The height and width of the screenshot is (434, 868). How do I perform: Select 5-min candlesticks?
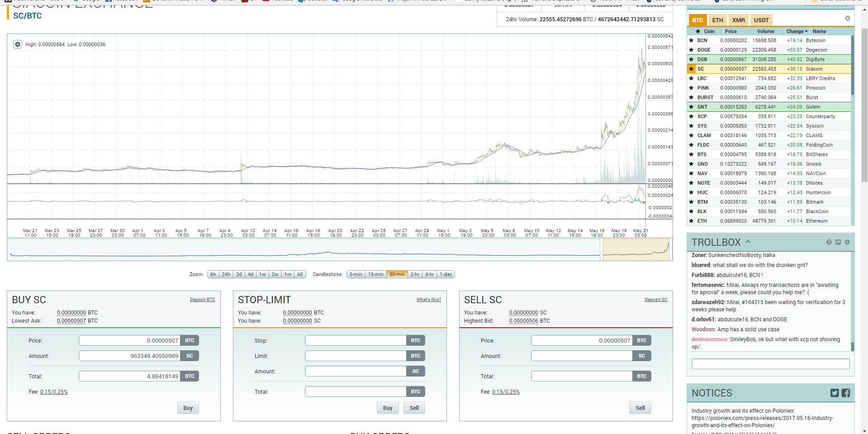click(356, 274)
